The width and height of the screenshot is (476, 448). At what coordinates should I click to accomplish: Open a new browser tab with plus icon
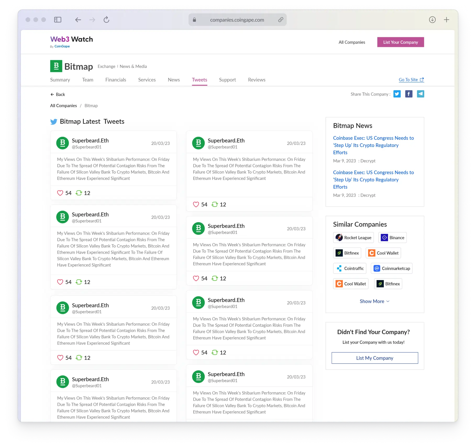(446, 20)
